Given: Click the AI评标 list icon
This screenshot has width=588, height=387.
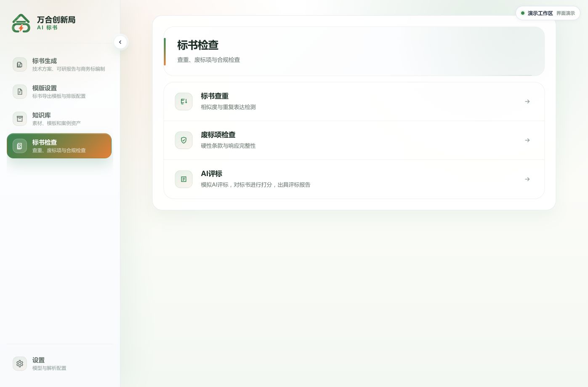Looking at the screenshot, I should (184, 179).
